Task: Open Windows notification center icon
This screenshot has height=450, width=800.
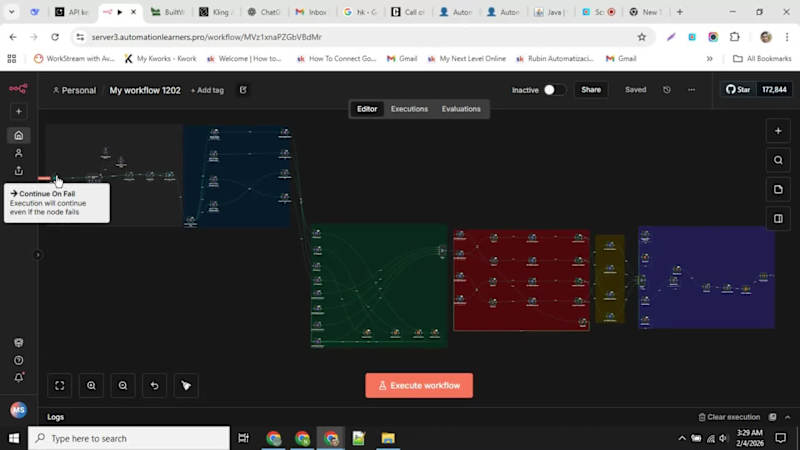Action: 781,438
